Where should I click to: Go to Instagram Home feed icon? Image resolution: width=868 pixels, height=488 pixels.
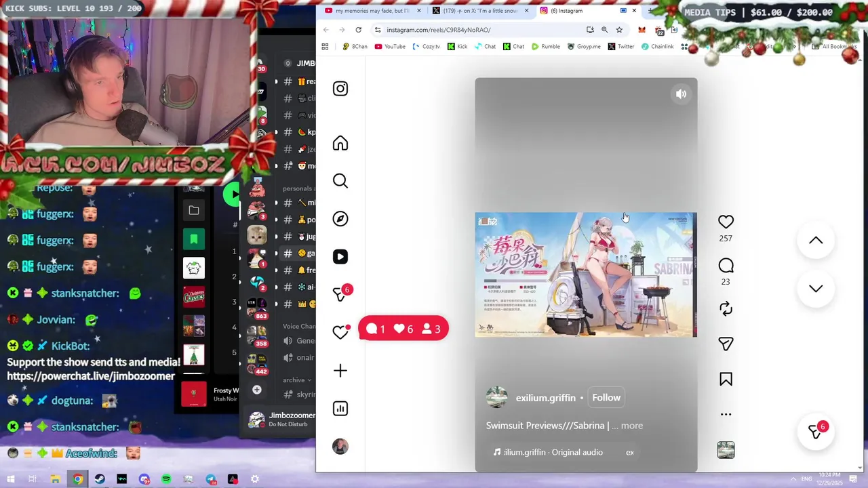click(340, 143)
